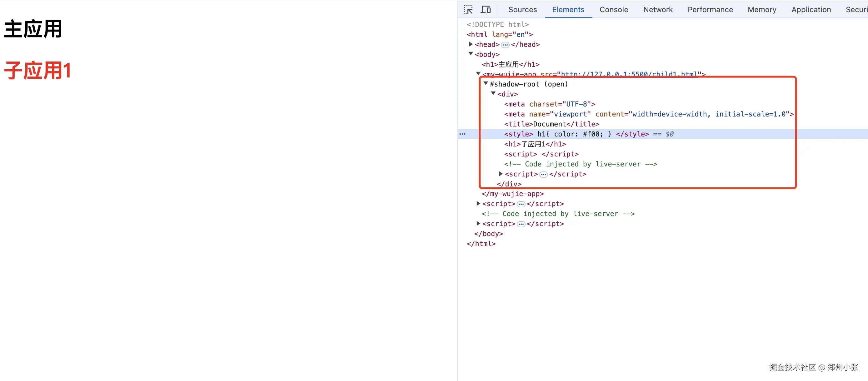Expand ellipsis badge of last body script
Viewport: 868px width, 381px height.
(521, 224)
